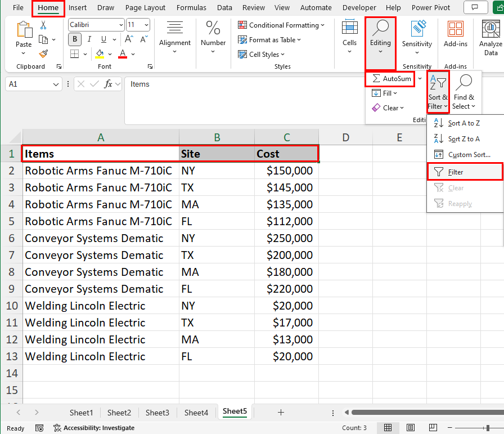Open Font settings dialog launcher
This screenshot has width=504, height=434.
coord(150,66)
